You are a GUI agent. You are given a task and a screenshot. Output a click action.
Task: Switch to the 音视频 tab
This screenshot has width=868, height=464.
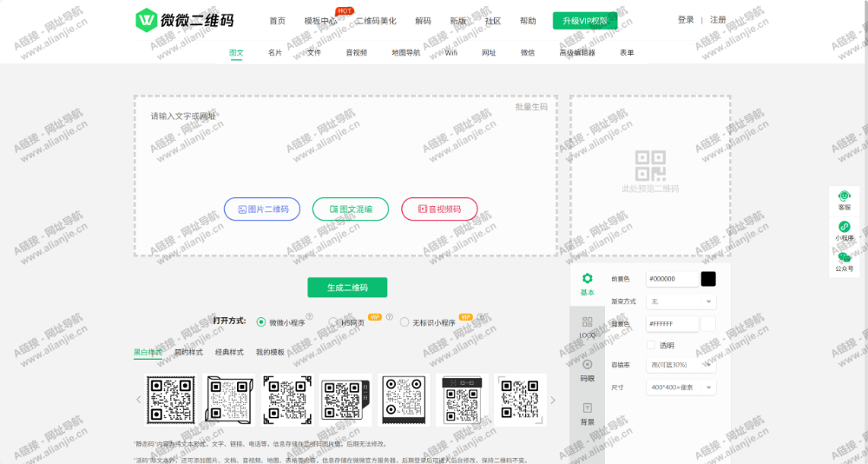357,53
